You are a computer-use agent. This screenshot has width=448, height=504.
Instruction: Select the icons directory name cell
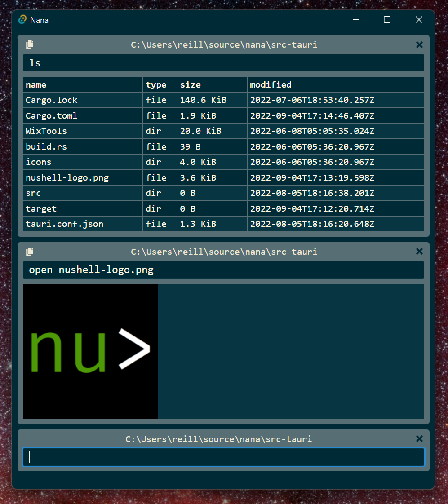point(83,162)
